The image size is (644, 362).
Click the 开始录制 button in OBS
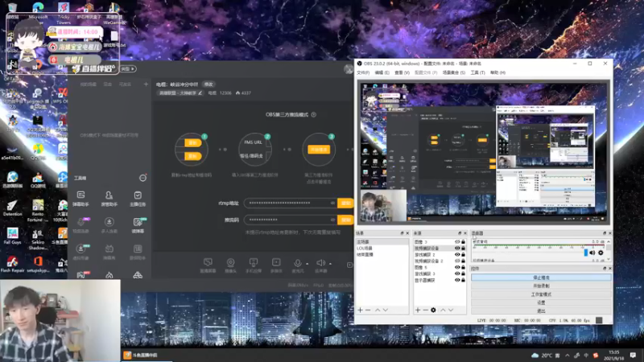tap(541, 286)
